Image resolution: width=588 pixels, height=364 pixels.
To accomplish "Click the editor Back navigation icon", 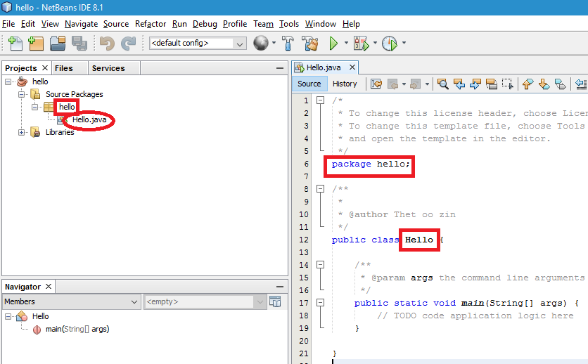I will 392,84.
